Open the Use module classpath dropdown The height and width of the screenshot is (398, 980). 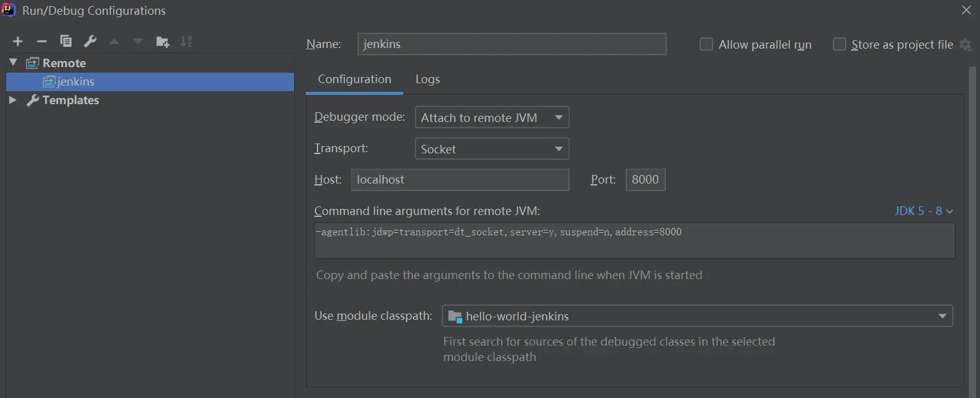click(697, 316)
